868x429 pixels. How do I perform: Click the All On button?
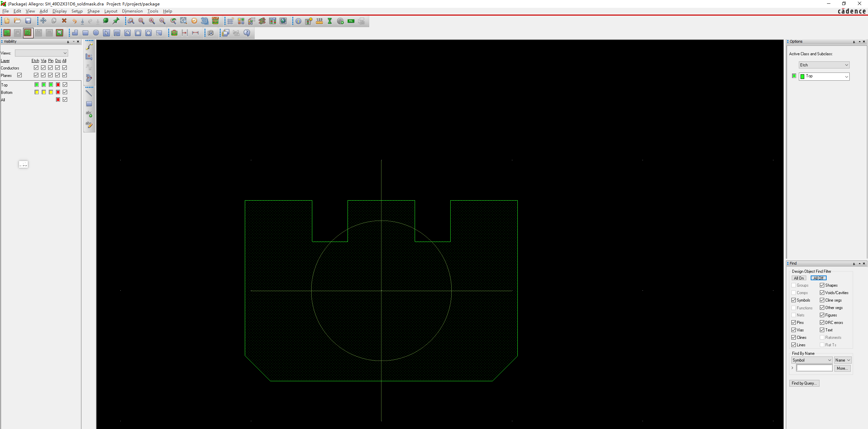799,278
